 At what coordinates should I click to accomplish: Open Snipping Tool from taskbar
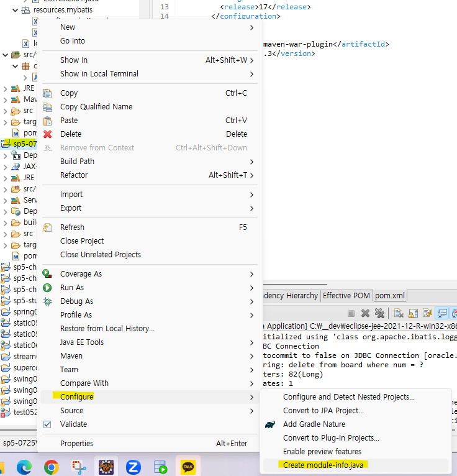pyautogui.click(x=78, y=467)
